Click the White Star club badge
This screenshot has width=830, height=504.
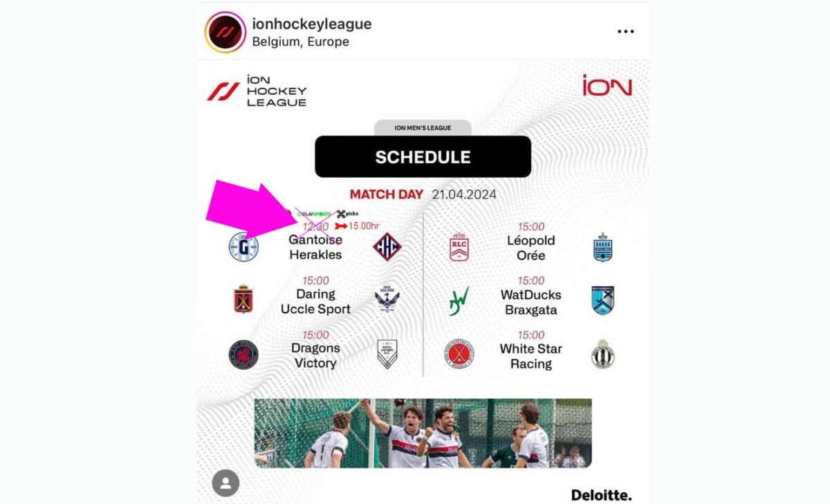click(x=459, y=354)
